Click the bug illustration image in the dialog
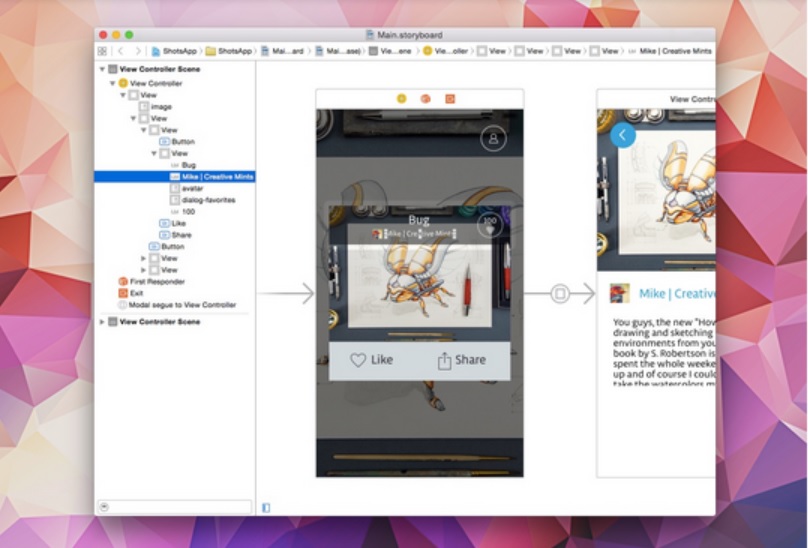Viewport: 808px width, 548px height. [x=419, y=285]
